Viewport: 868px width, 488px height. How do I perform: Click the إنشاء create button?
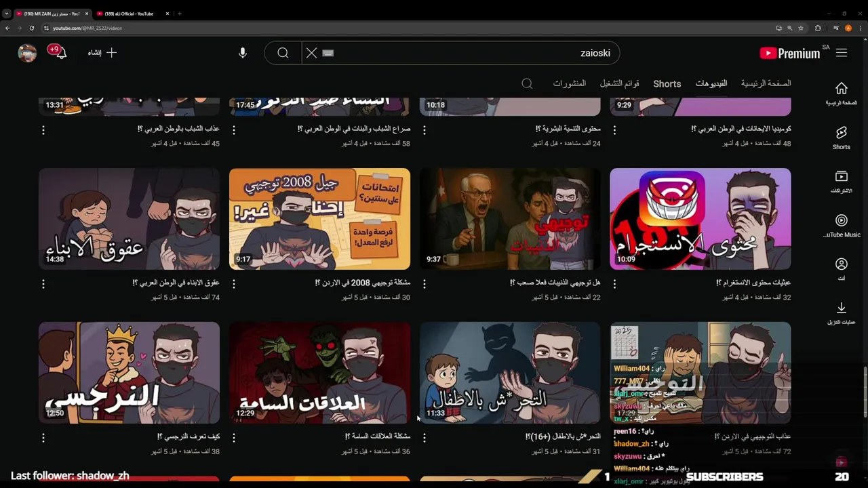coord(102,53)
